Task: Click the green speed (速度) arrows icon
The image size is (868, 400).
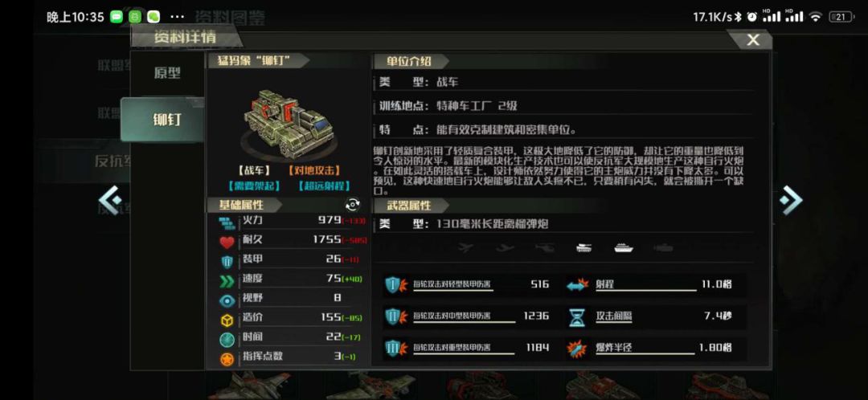Action: (x=227, y=281)
